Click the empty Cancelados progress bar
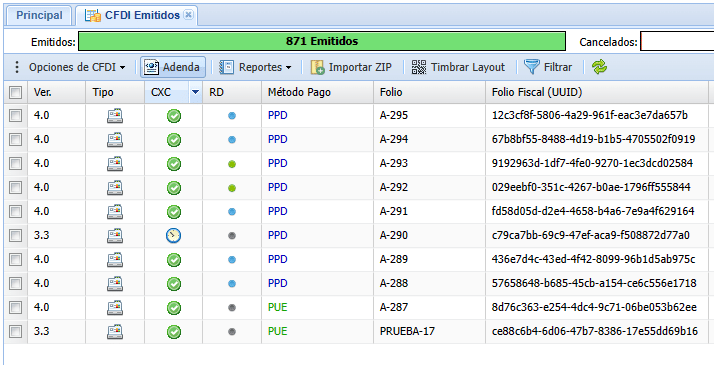The image size is (714, 365). [x=677, y=41]
